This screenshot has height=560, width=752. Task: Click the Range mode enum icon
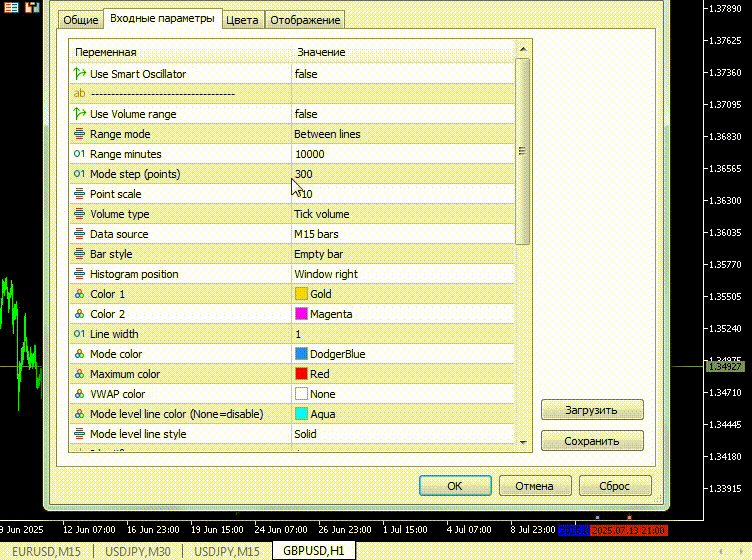tap(80, 134)
